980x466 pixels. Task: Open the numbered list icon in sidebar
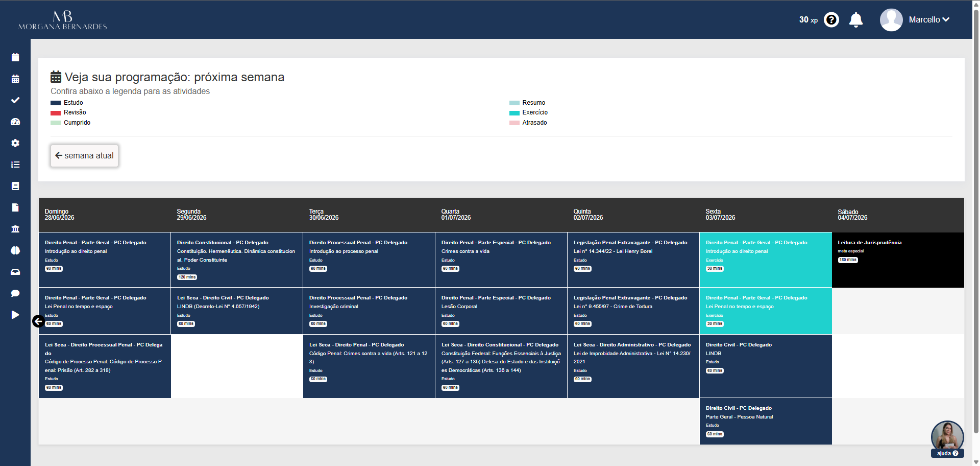click(15, 165)
